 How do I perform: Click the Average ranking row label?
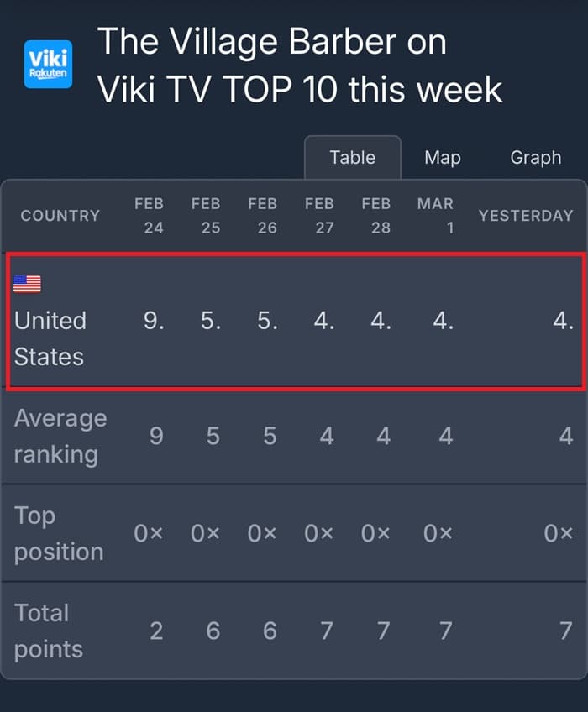(x=60, y=436)
